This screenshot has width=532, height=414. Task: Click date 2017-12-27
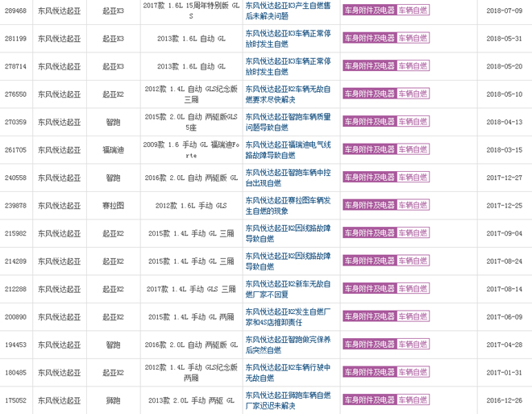pos(504,178)
